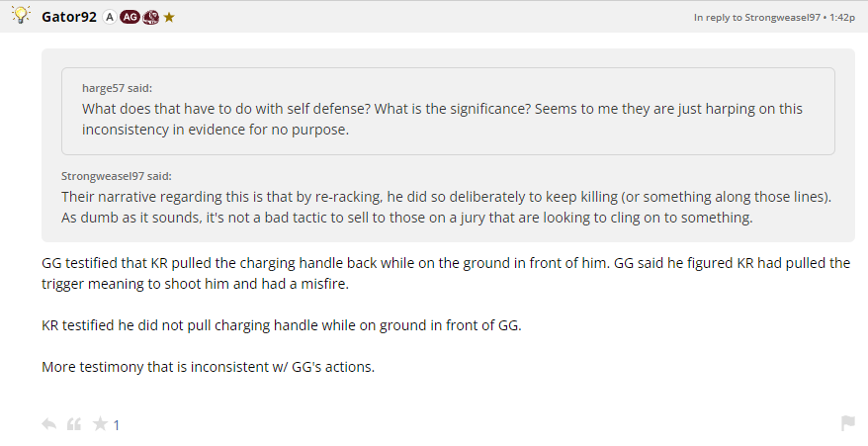Star this post
Image resolution: width=868 pixels, height=446 pixels.
(100, 424)
